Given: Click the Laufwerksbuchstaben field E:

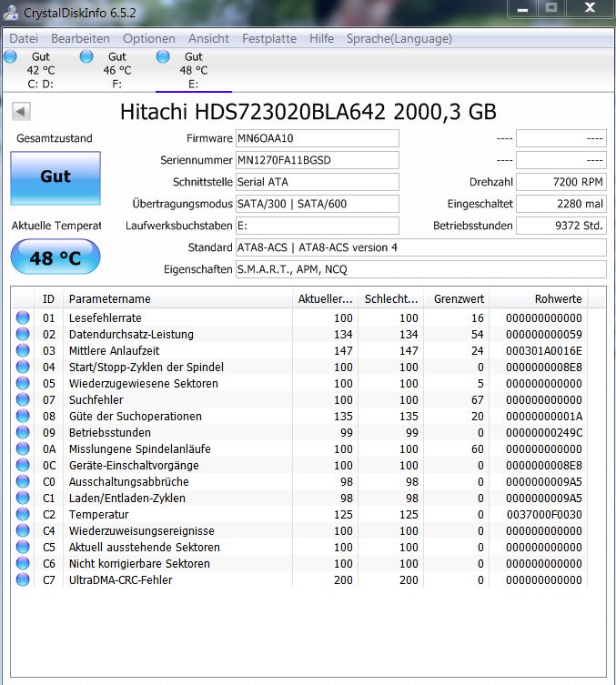Looking at the screenshot, I should click(318, 226).
